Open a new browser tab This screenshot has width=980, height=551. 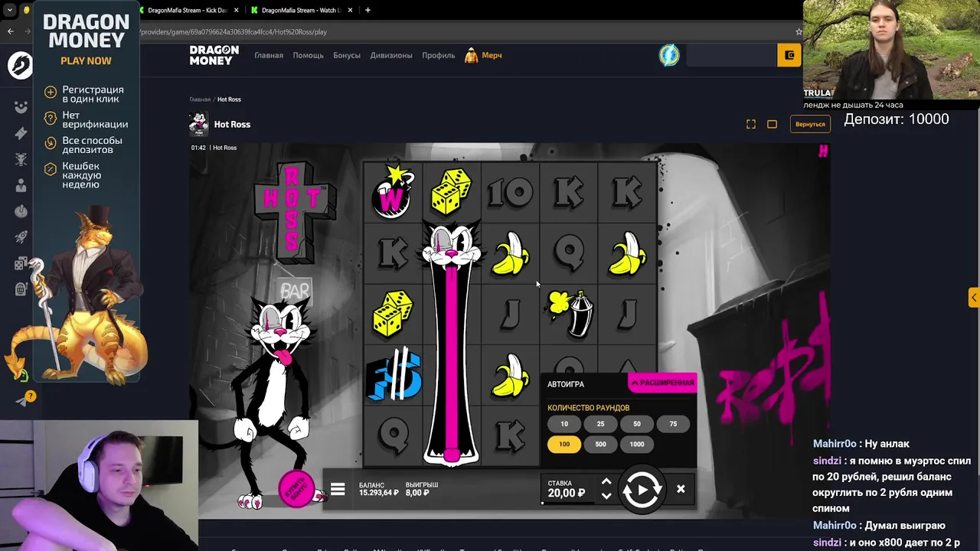point(367,10)
